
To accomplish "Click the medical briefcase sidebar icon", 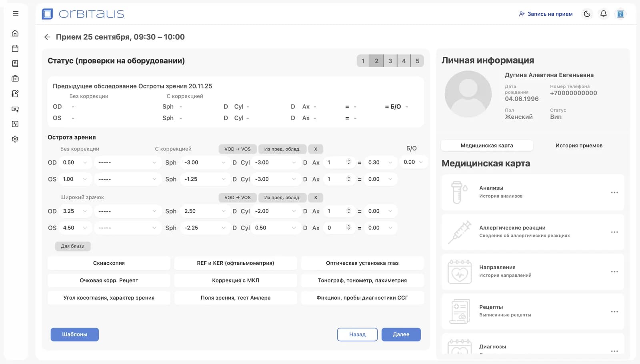I will pyautogui.click(x=15, y=79).
